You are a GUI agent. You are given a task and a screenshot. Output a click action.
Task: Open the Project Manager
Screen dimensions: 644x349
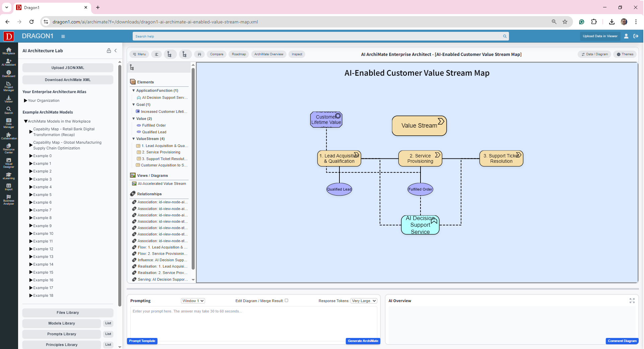click(x=8, y=86)
